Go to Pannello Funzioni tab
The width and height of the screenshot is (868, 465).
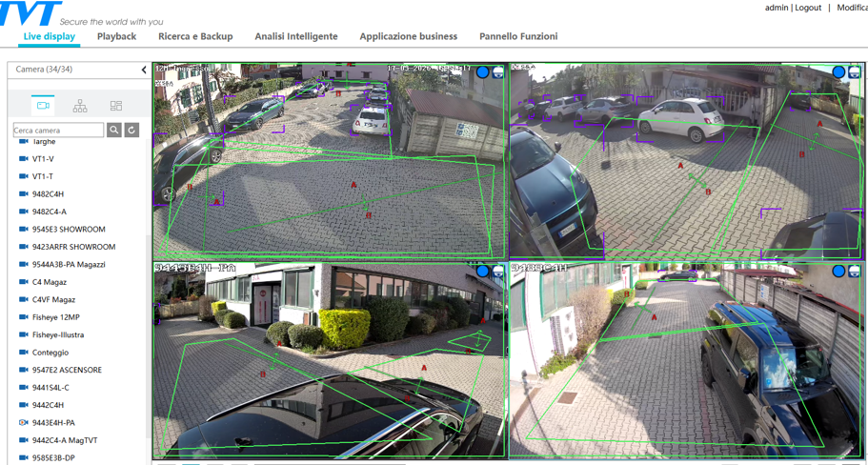point(518,36)
